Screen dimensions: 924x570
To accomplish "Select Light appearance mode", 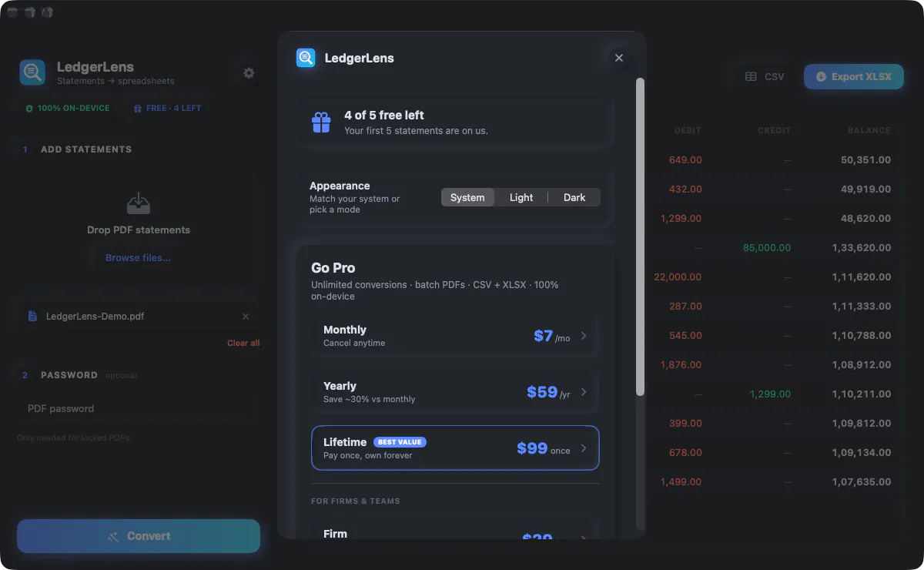I will coord(521,197).
